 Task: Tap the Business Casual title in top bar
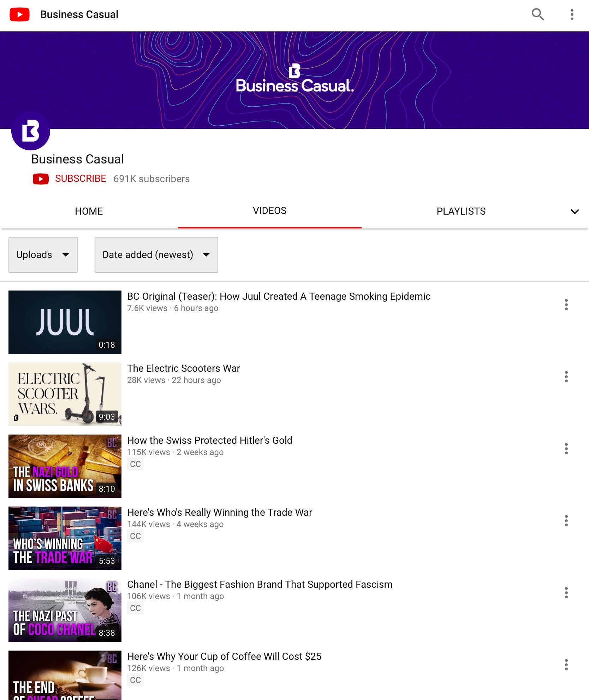pos(79,14)
